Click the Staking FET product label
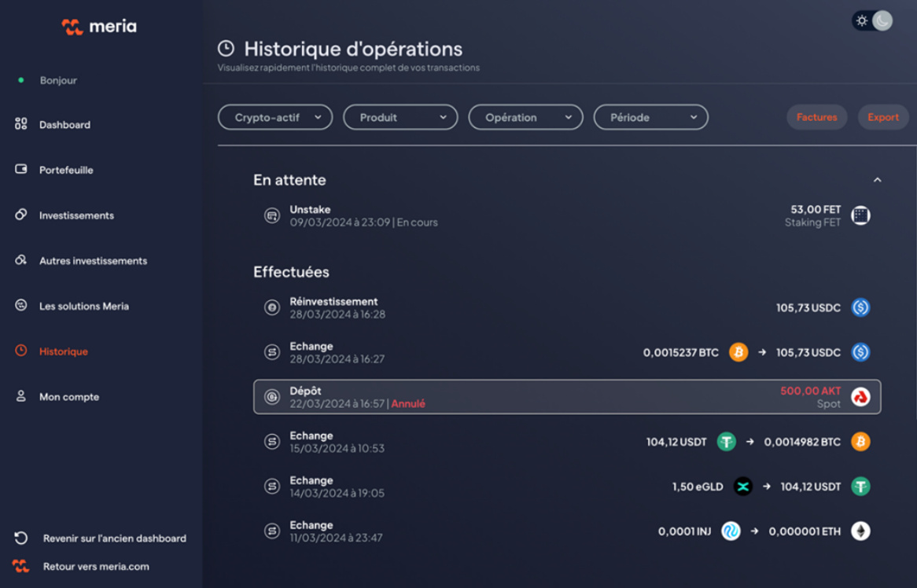 (813, 222)
